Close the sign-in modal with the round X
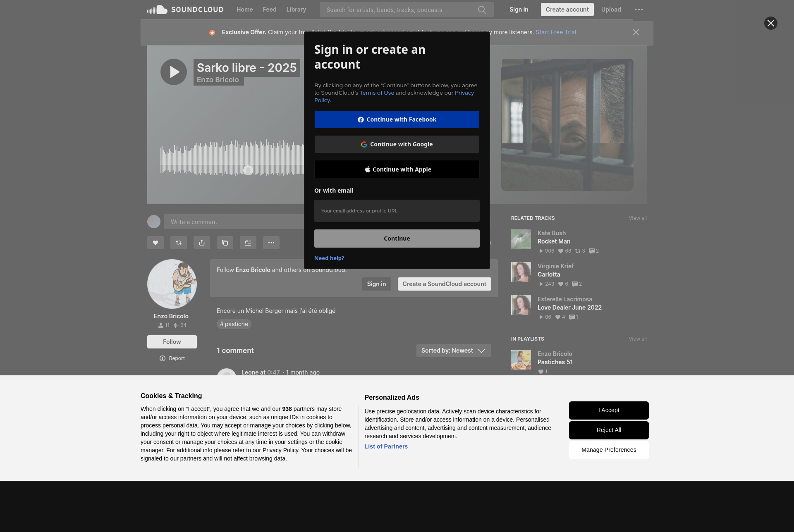This screenshot has width=794, height=532. click(x=770, y=23)
